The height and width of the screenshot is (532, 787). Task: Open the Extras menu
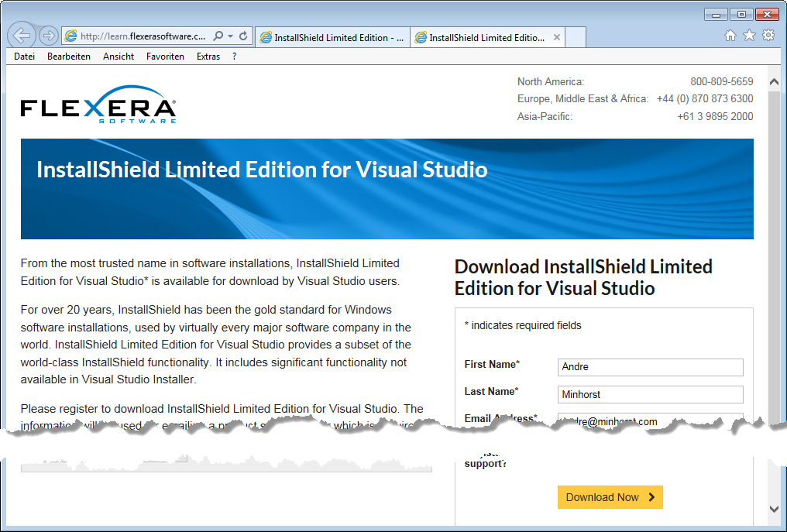(x=208, y=57)
